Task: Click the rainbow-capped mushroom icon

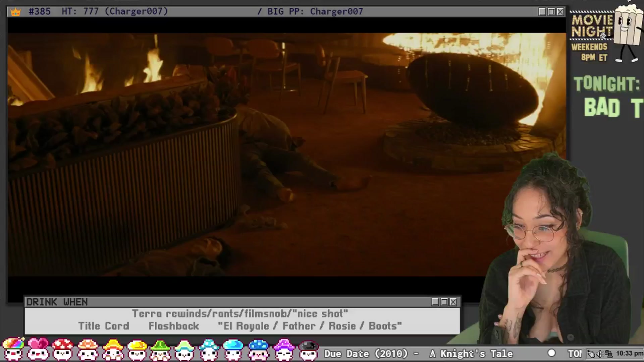Action: pyautogui.click(x=13, y=349)
